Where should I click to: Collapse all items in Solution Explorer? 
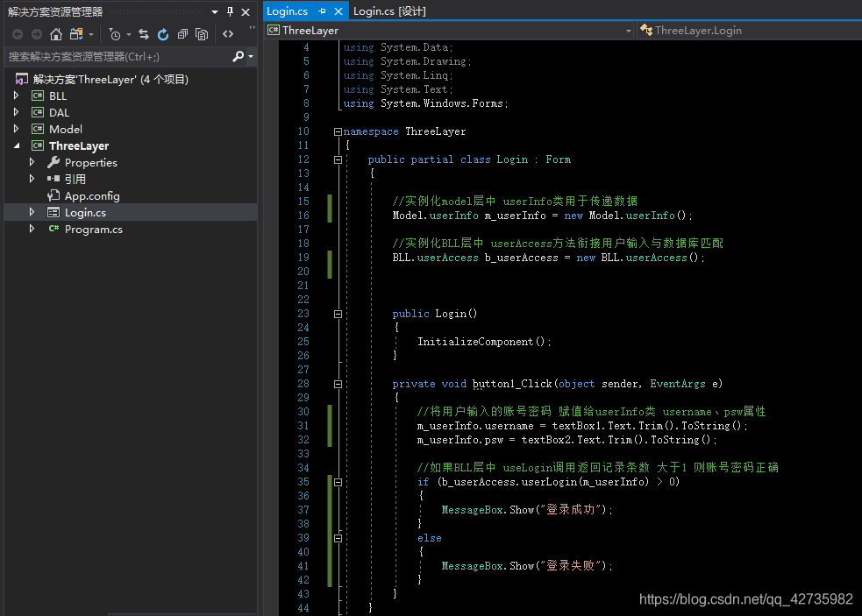click(x=182, y=35)
